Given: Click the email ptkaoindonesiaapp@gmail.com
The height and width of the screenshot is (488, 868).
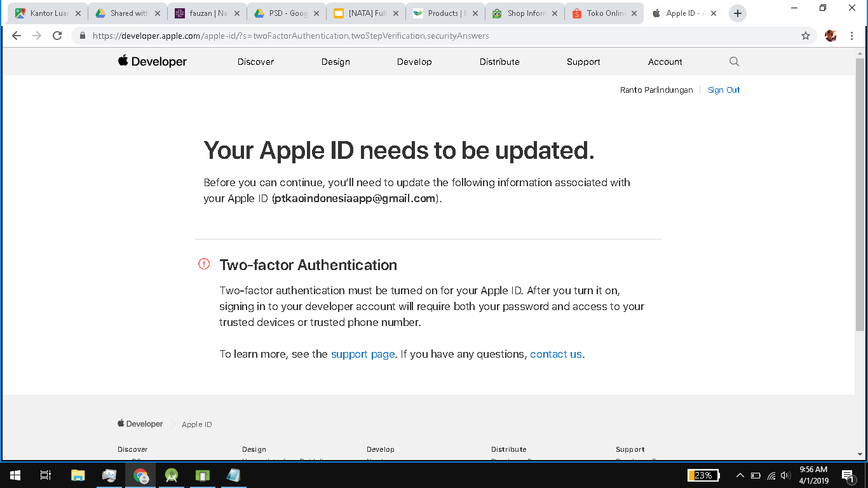Looking at the screenshot, I should click(x=355, y=198).
